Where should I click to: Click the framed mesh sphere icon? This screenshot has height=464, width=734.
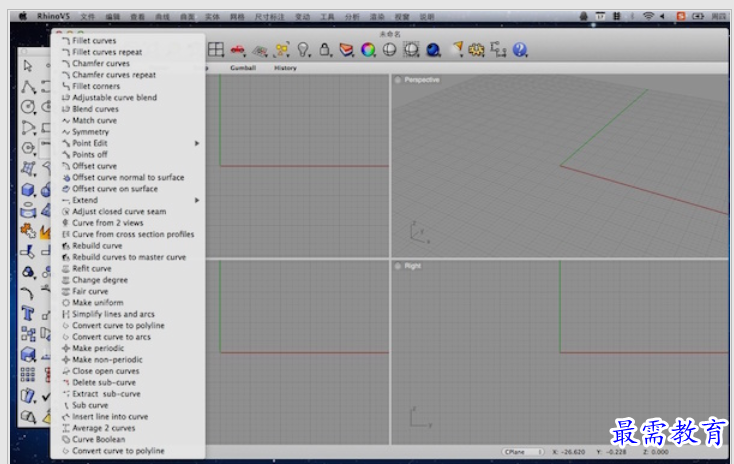(411, 50)
